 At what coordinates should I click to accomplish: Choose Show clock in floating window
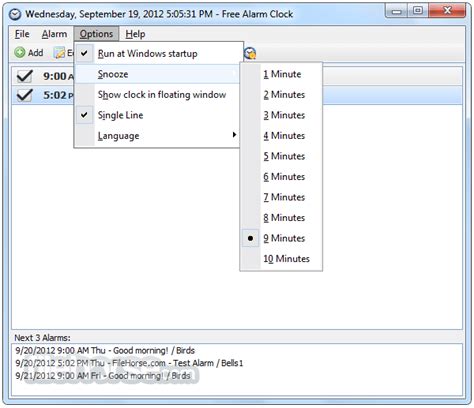tap(157, 95)
